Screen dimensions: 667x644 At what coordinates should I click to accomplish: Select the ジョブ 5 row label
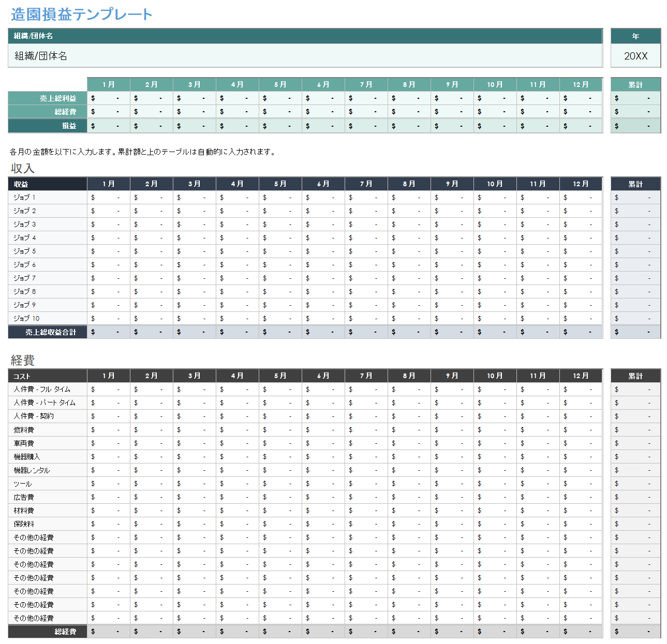point(48,251)
